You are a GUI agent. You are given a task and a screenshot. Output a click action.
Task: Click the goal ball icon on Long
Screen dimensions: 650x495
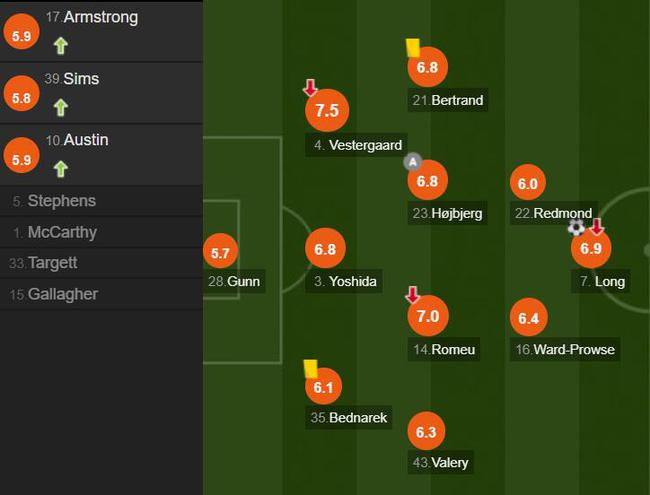pyautogui.click(x=576, y=228)
